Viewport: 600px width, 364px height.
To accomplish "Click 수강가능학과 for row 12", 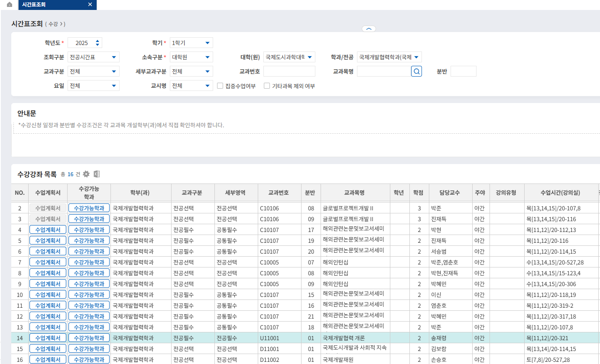I will (x=89, y=316).
